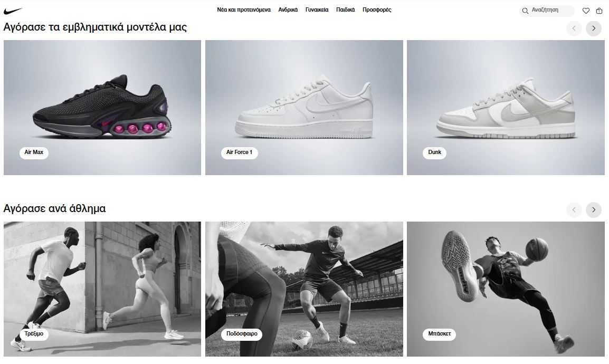The height and width of the screenshot is (364, 609).
Task: Select the Ποδόσφαιρο sport category
Action: [x=242, y=334]
